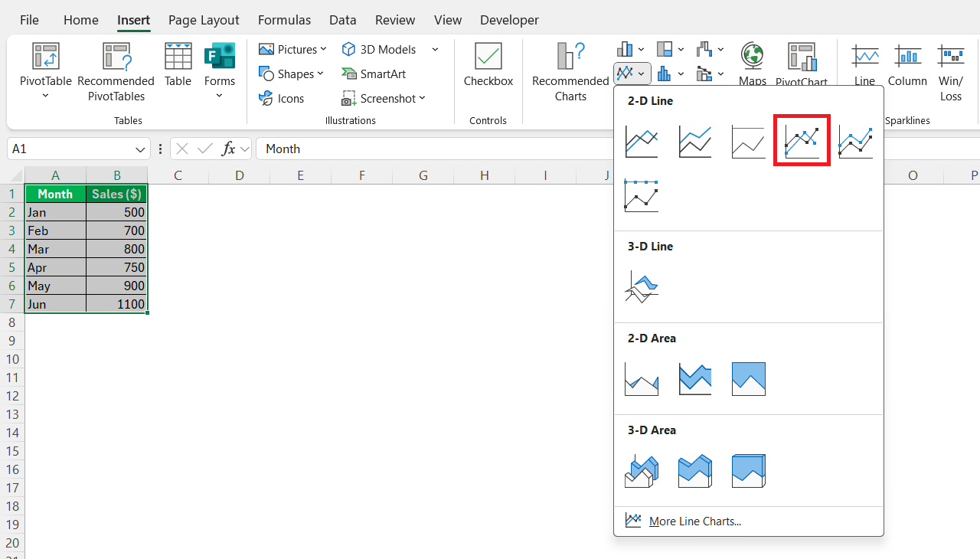This screenshot has width=980, height=559.
Task: Open the Forms button
Action: click(220, 71)
